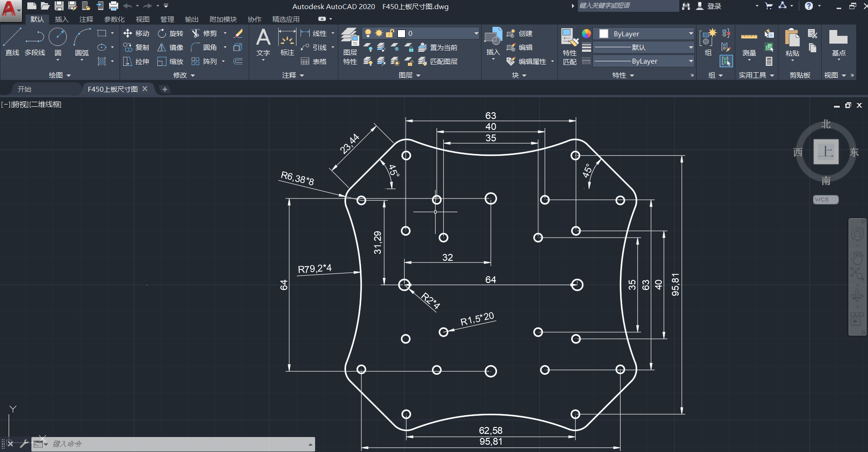Click Match Properties (特性匹配)
Screen dimensions: 868x452
pos(570,46)
